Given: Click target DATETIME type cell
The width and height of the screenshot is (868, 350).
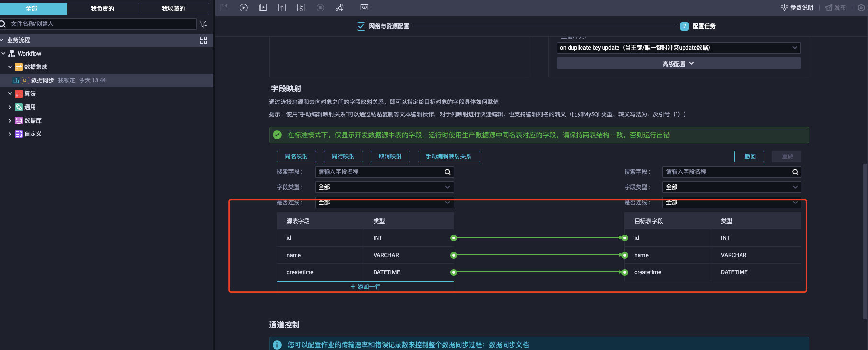Looking at the screenshot, I should click(756, 272).
